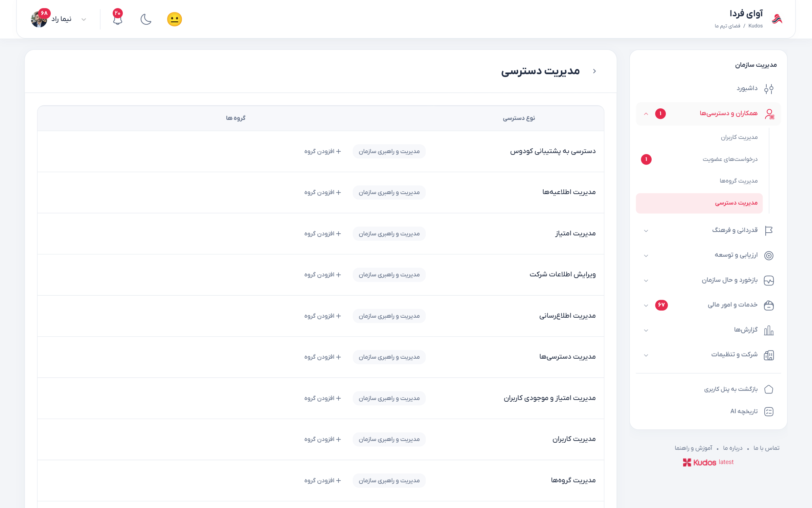This screenshot has height=508, width=812.
Task: Click the شرکت و تنظیمات building icon
Action: pos(769,355)
